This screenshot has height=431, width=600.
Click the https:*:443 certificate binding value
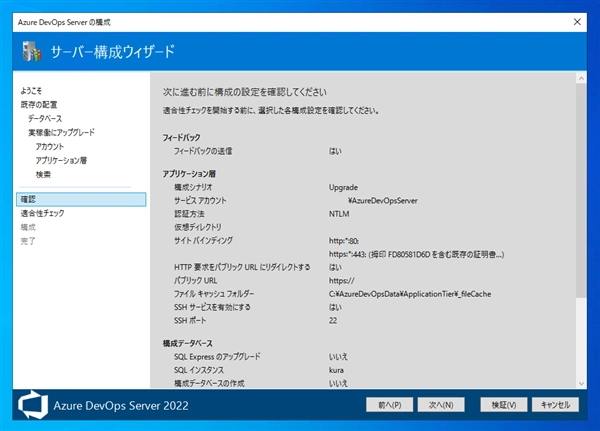point(416,255)
